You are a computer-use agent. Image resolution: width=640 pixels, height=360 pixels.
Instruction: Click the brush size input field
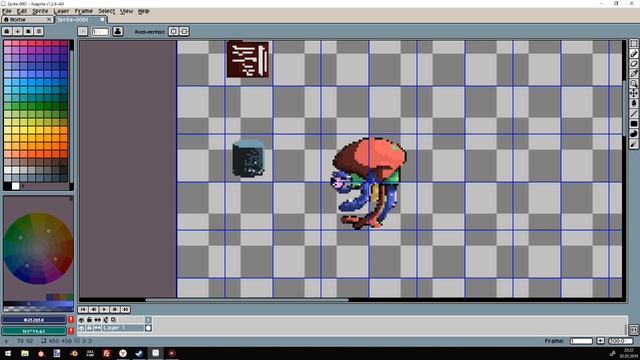click(x=100, y=31)
